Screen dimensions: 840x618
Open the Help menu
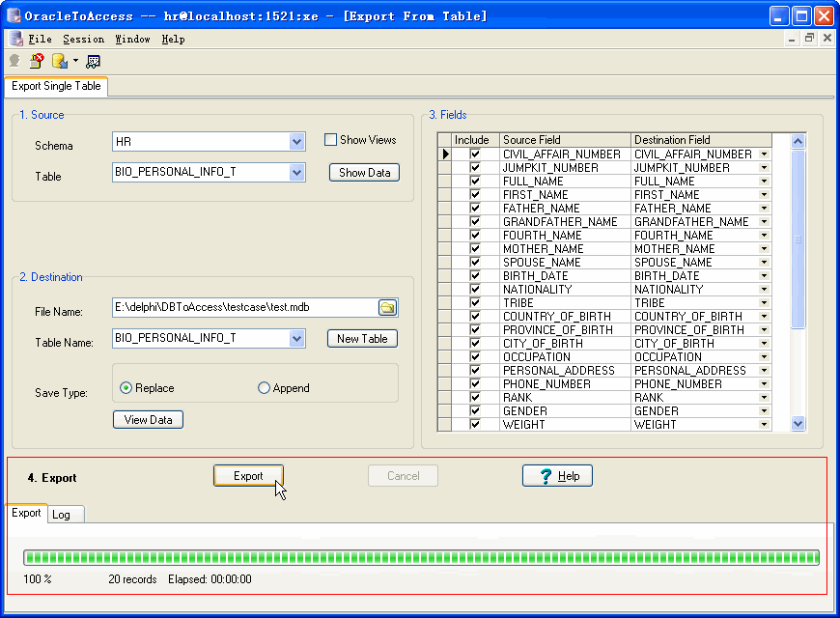[173, 40]
